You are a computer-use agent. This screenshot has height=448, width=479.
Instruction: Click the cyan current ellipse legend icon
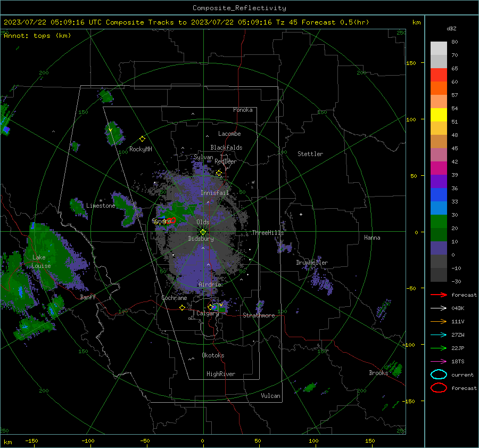click(x=439, y=374)
